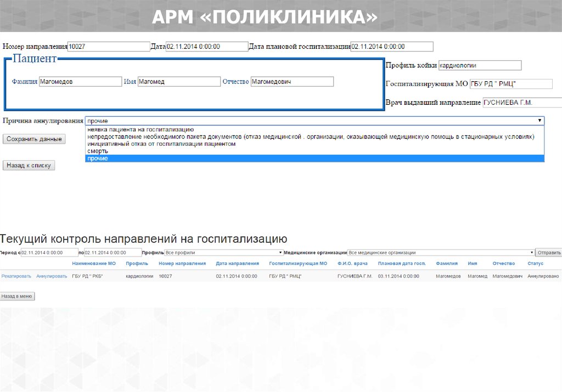Image resolution: width=562 pixels, height=392 pixels.
Task: Click into the 'Фамилия' text field
Action: click(80, 82)
